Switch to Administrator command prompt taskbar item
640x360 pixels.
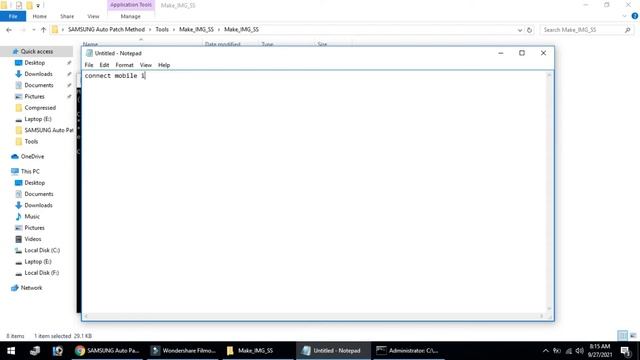tap(408, 351)
